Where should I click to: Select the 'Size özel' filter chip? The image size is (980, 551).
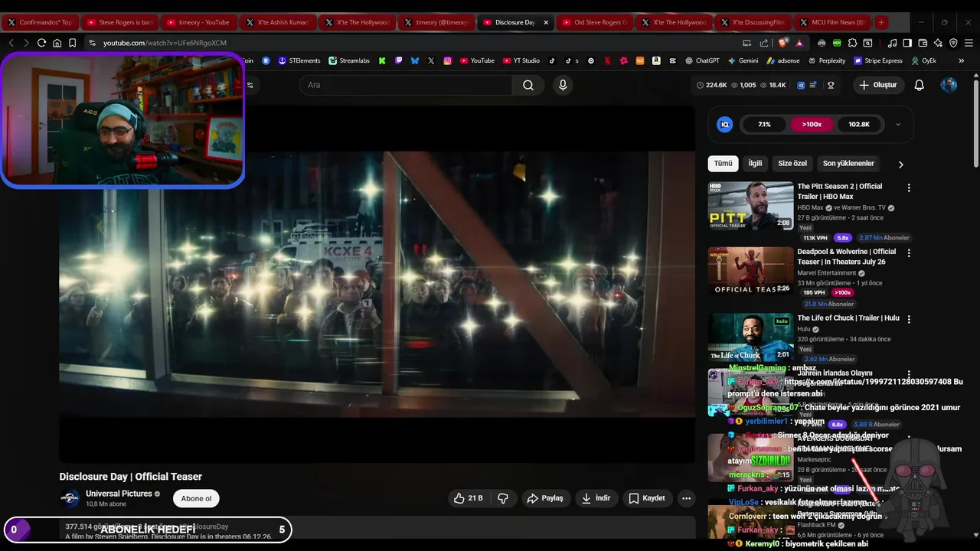[x=792, y=164]
